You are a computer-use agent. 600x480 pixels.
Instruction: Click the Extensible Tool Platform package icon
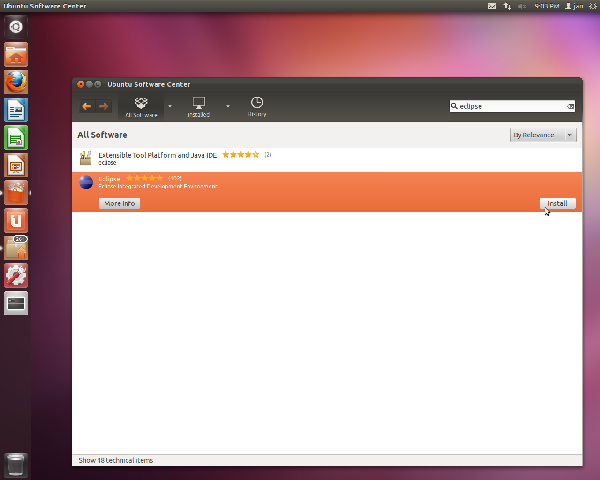point(85,158)
